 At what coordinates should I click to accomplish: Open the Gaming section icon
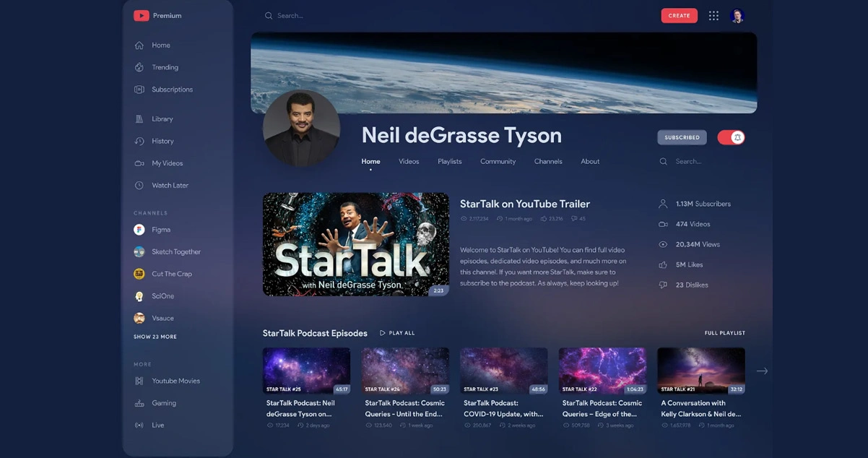[x=139, y=403]
